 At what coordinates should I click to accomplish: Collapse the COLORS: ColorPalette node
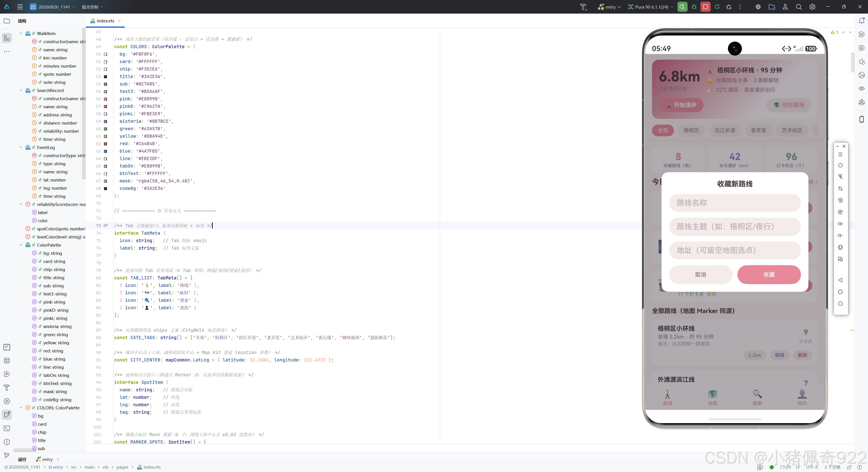coord(21,408)
